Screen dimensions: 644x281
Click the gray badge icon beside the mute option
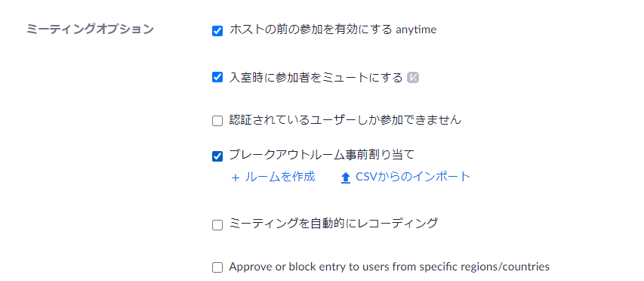413,78
